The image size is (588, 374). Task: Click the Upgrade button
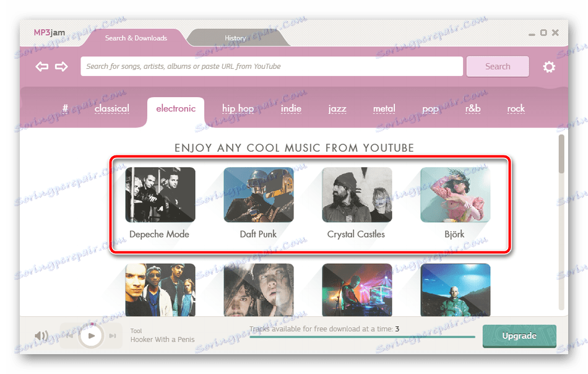pos(519,336)
